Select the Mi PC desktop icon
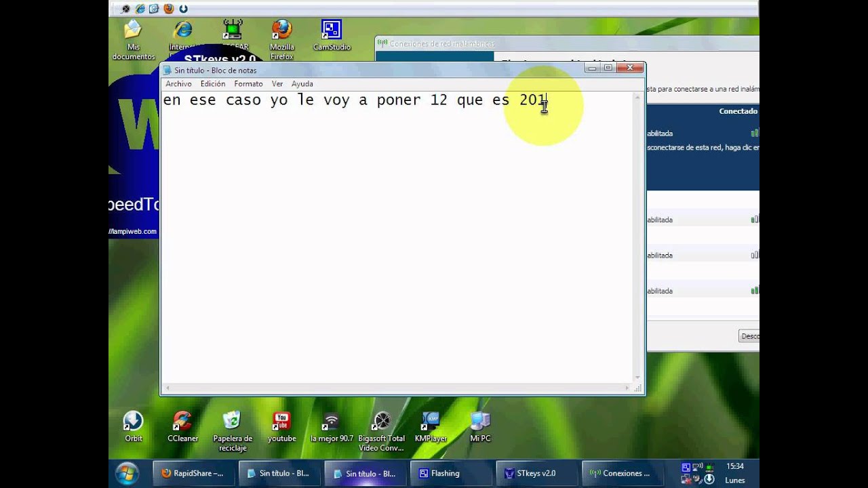Viewport: 868px width, 488px height. coord(480,427)
